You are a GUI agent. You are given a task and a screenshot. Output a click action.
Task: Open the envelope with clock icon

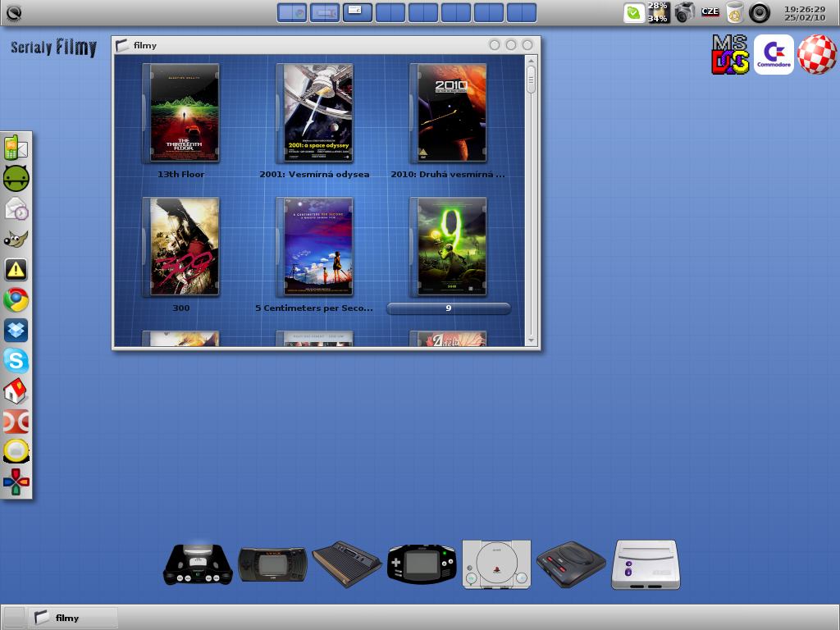16,208
